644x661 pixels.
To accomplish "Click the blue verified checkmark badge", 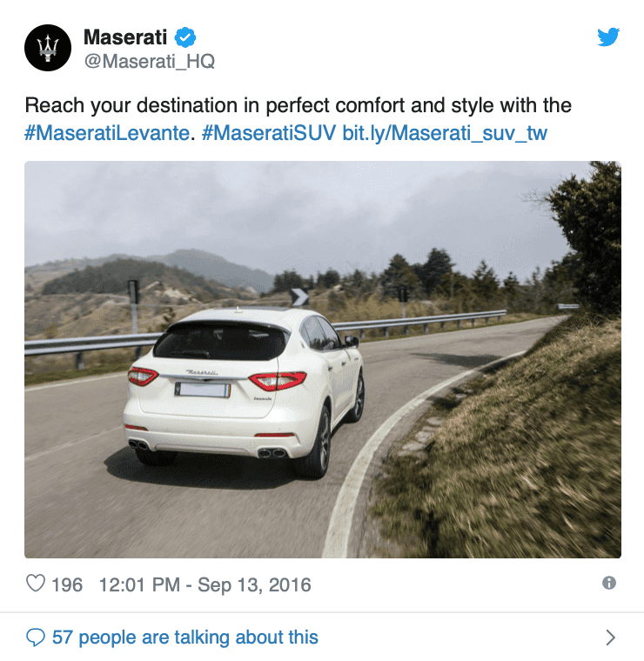I will tap(185, 37).
